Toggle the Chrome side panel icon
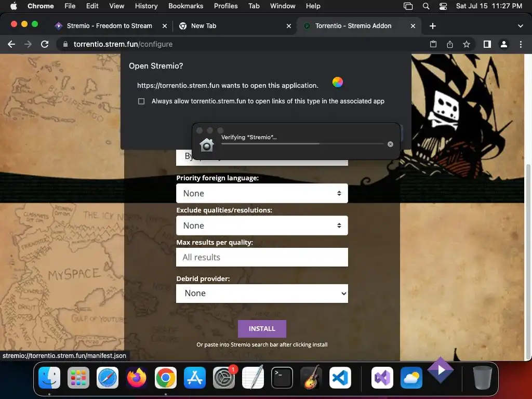532x399 pixels. tap(487, 44)
